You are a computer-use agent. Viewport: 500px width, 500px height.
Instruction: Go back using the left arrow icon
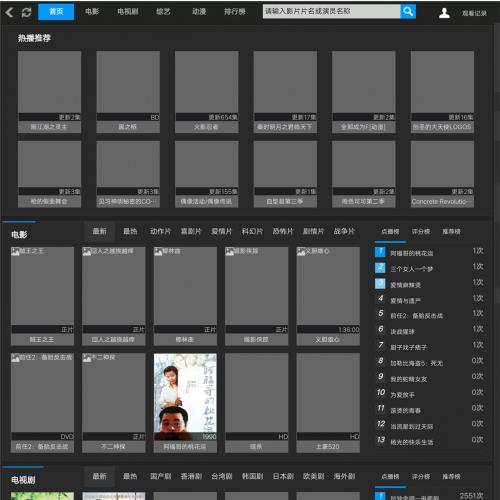[9, 12]
